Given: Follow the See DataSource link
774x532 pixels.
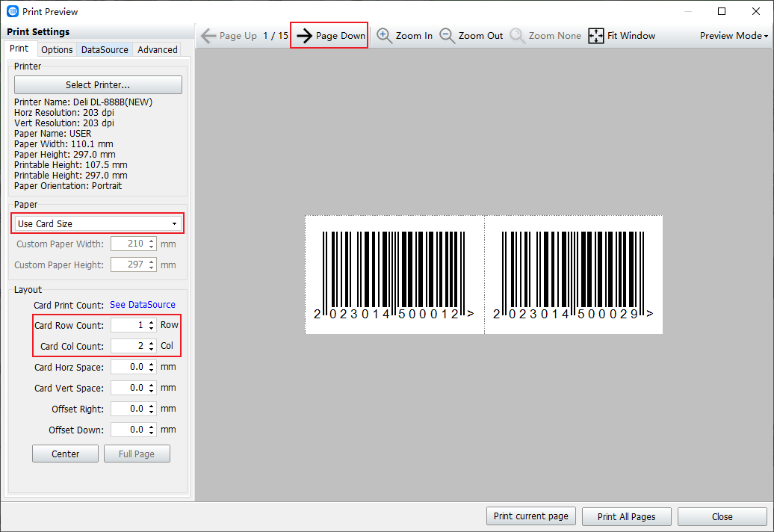Looking at the screenshot, I should (x=142, y=305).
